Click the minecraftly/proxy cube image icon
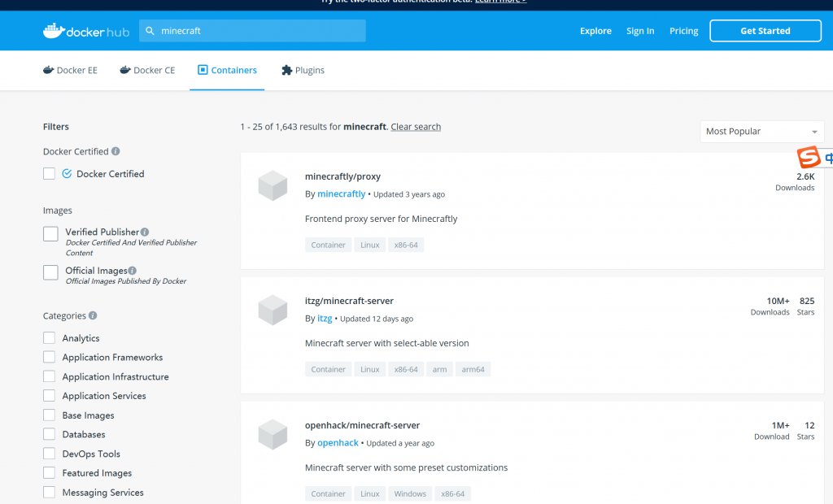 [x=273, y=186]
